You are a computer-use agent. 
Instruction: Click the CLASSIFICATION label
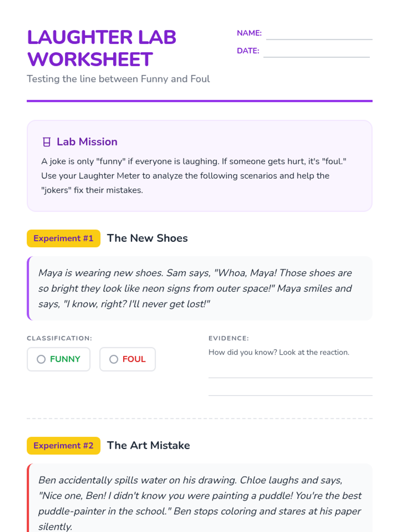point(59,338)
